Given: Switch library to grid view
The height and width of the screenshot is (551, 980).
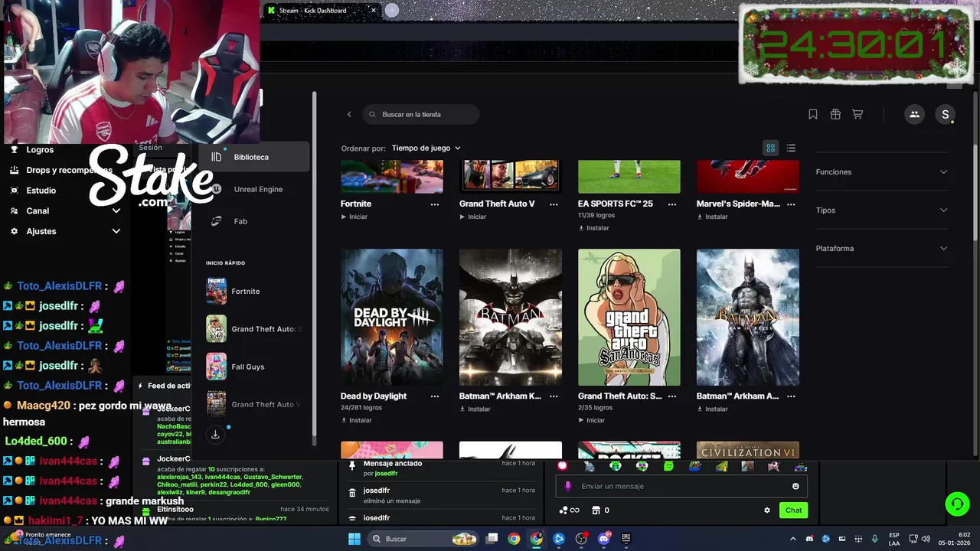Looking at the screenshot, I should pos(771,148).
